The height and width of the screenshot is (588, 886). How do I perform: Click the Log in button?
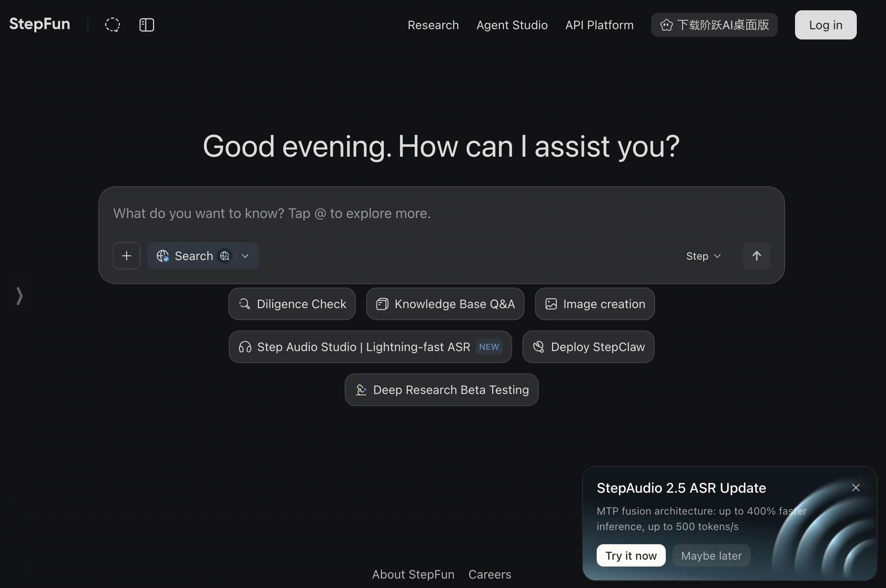click(x=825, y=25)
